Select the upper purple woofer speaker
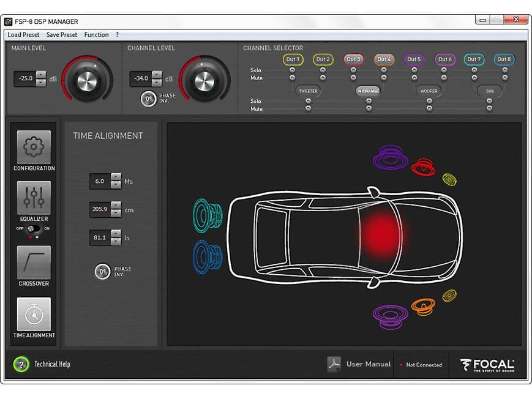The height and width of the screenshot is (399, 532). pyautogui.click(x=391, y=157)
